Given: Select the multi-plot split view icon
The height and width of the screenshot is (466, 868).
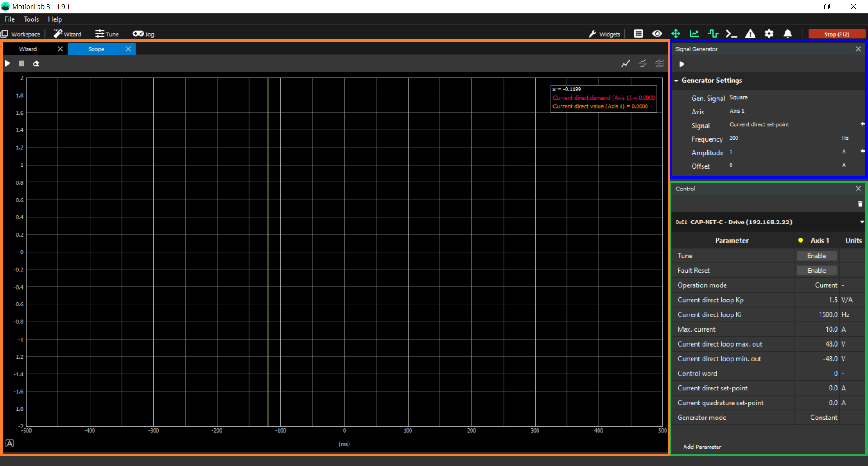Looking at the screenshot, I should (x=660, y=63).
